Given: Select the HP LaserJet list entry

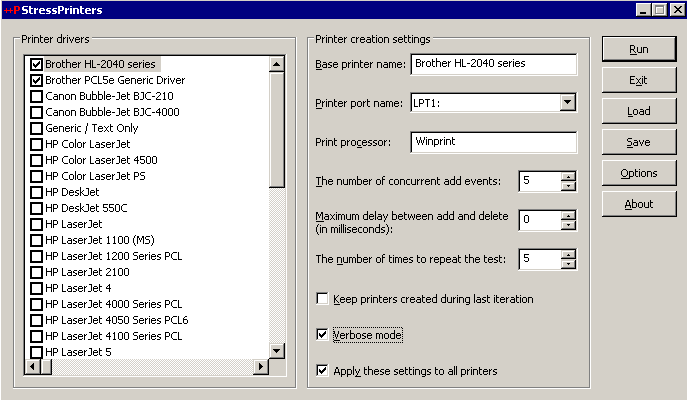Looking at the screenshot, I should (74, 224).
